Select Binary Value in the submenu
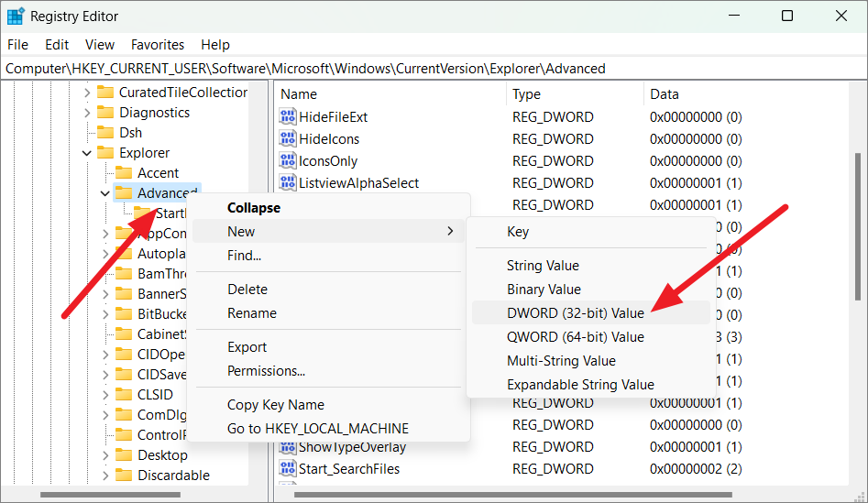The width and height of the screenshot is (868, 503). click(x=591, y=290)
